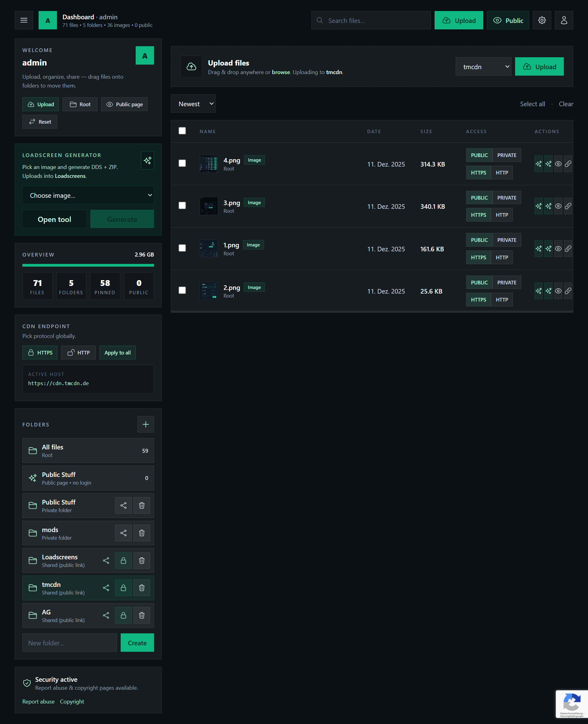Click the add folder plus icon

(146, 424)
